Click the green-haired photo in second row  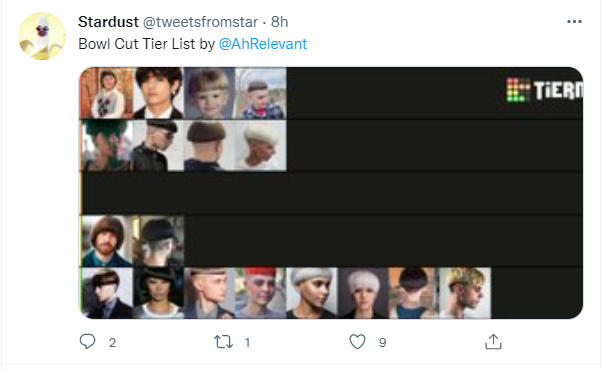click(107, 145)
